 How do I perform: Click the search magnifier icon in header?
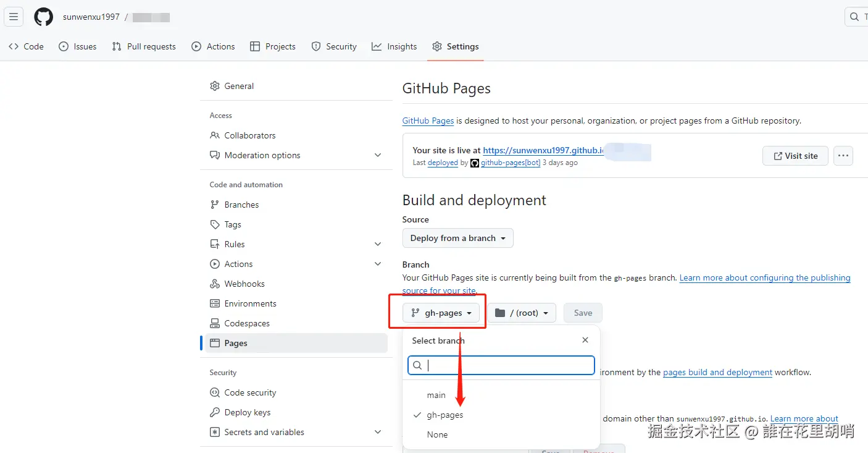point(854,17)
